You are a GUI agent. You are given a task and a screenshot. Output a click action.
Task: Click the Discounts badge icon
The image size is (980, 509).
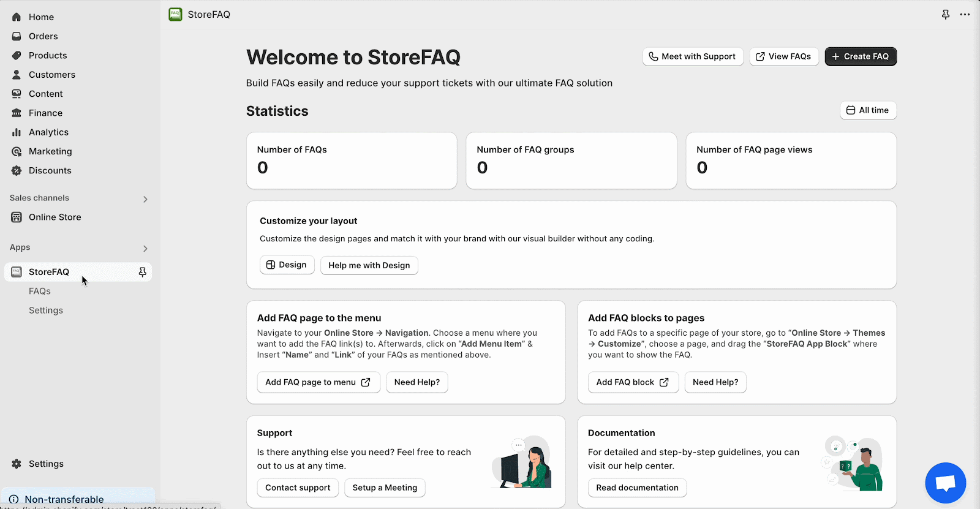point(17,170)
